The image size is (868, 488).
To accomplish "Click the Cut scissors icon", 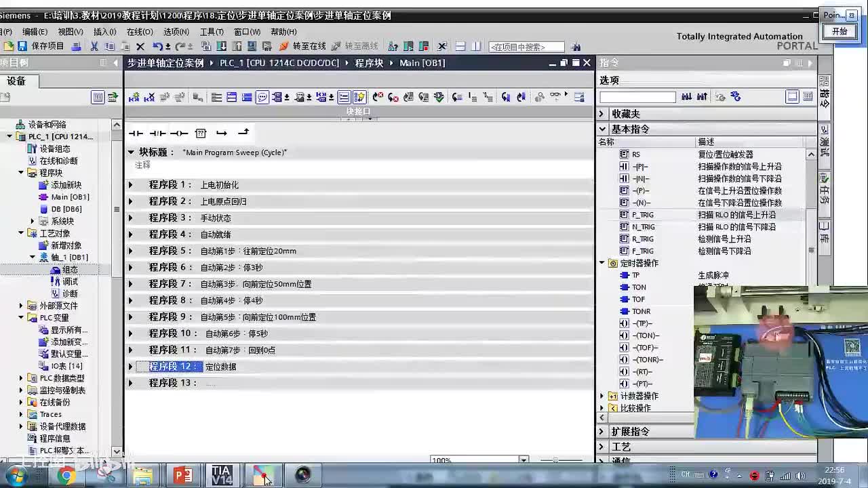I will point(94,46).
